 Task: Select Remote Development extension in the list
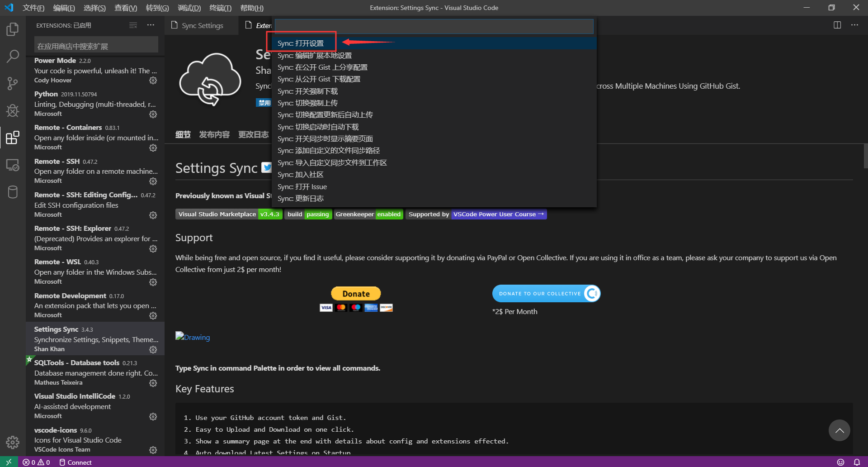(x=95, y=305)
